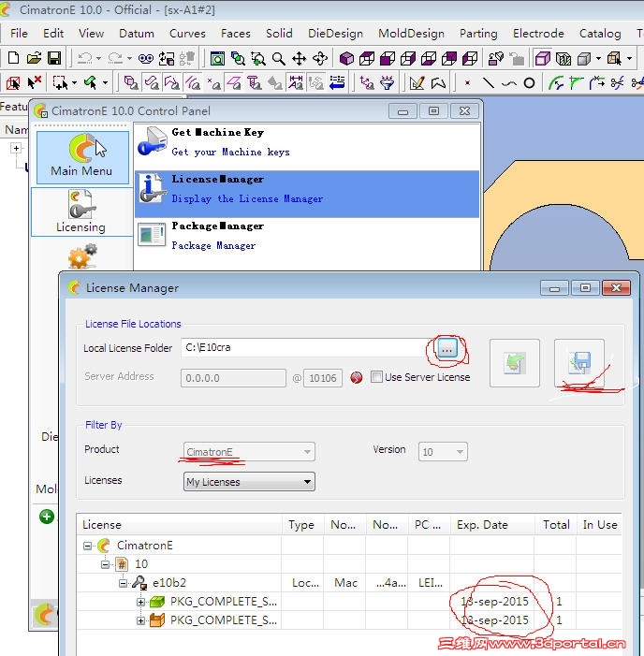This screenshot has height=656, width=644.
Task: Click the Get Machine Key icon
Action: point(151,141)
